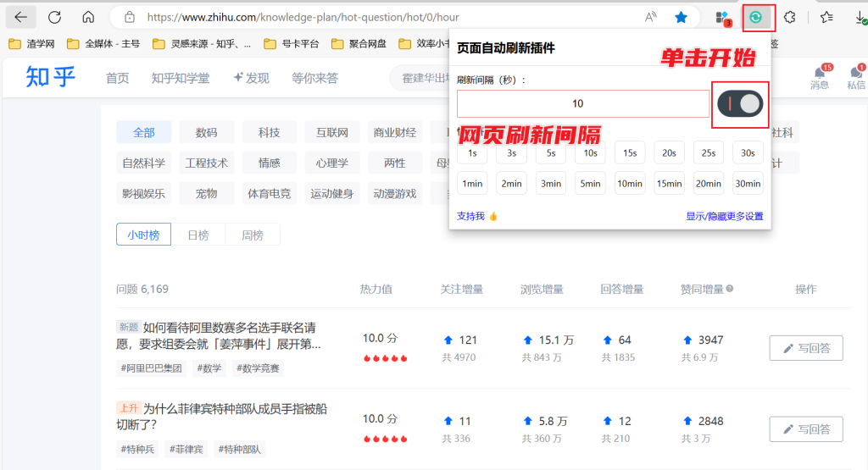Set refresh interval to 2min
The width and height of the screenshot is (868, 470).
click(511, 184)
